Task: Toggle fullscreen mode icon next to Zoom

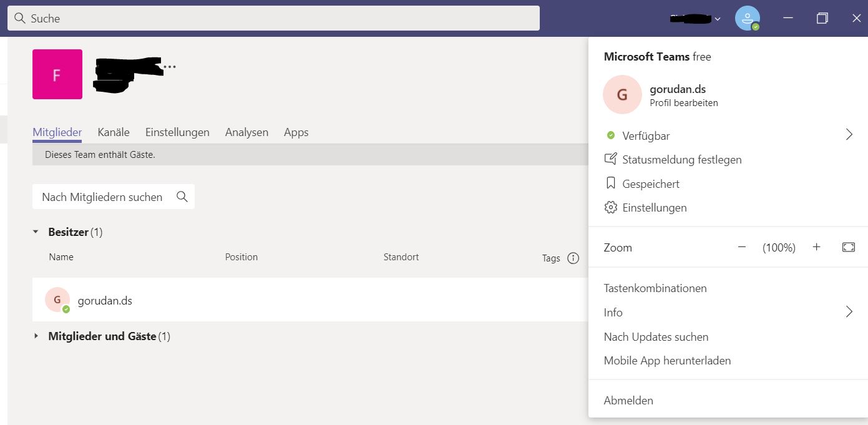Action: tap(849, 247)
